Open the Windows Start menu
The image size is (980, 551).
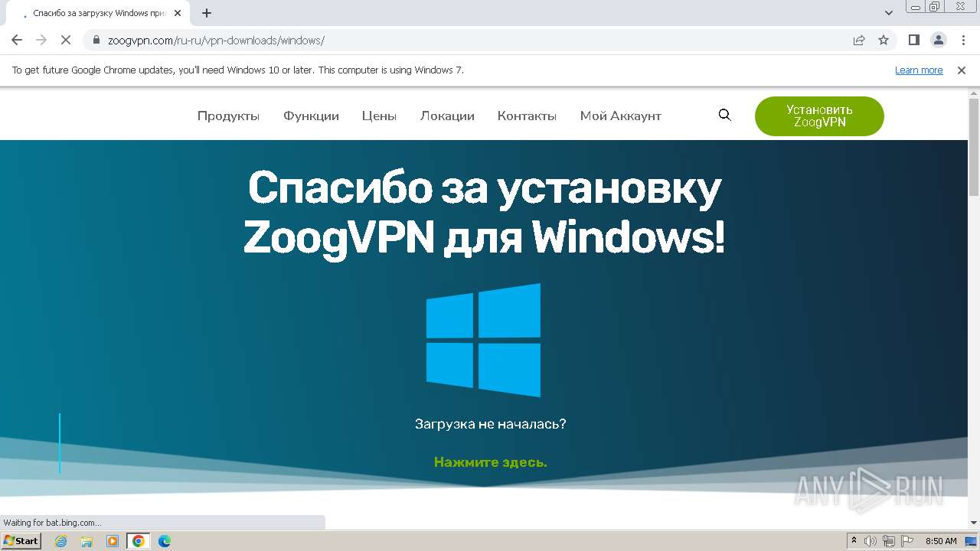click(21, 541)
